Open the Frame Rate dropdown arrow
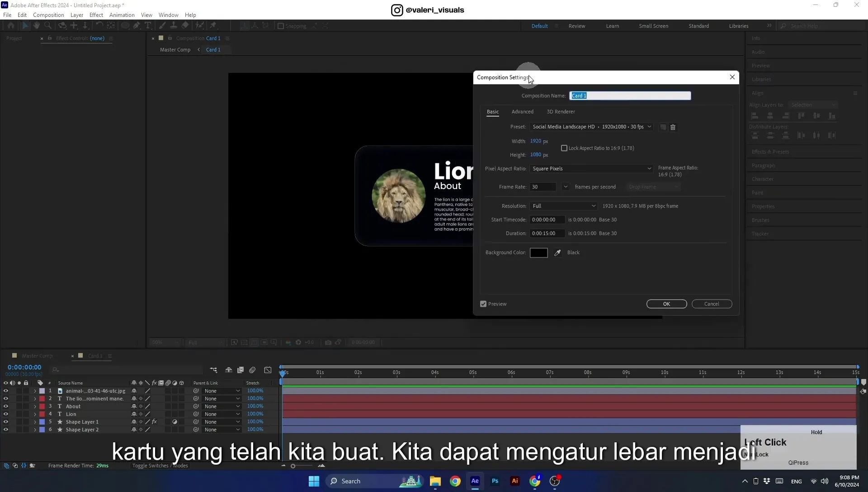The image size is (868, 492). [566, 187]
